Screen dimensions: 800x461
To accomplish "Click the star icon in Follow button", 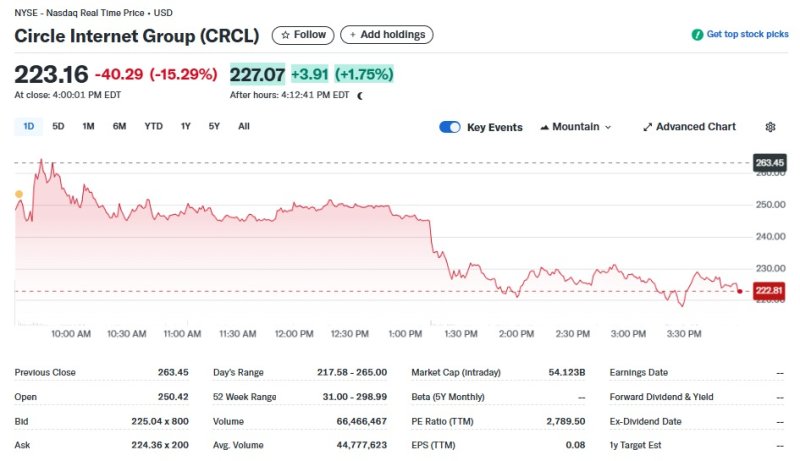I will [x=285, y=35].
